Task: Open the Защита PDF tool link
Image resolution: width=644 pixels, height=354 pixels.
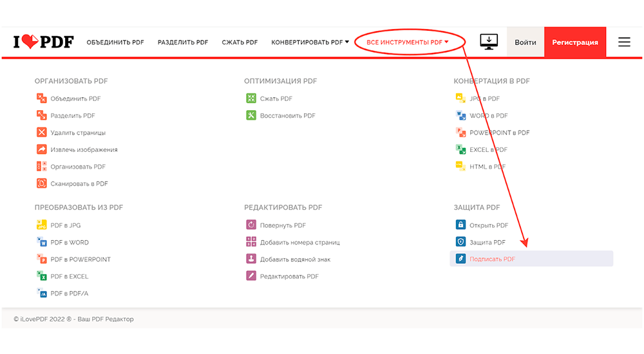Action: pyautogui.click(x=488, y=242)
